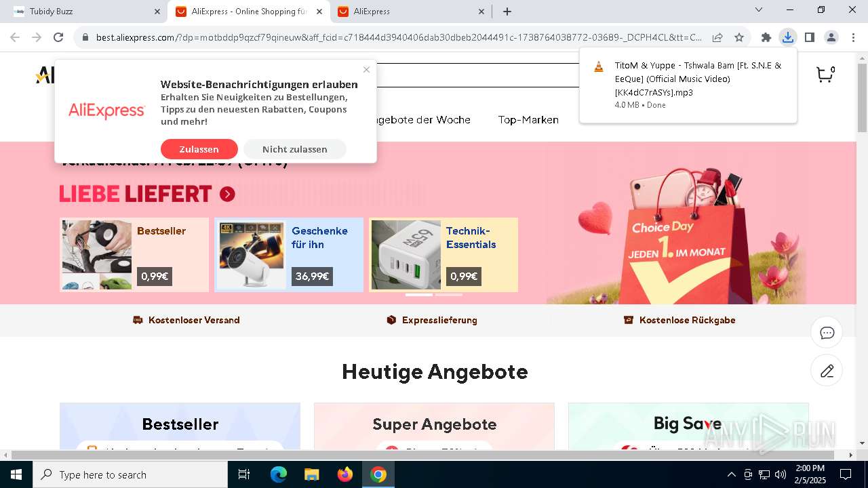Click the Choice Day banner image
Image resolution: width=868 pixels, height=488 pixels.
point(677,234)
